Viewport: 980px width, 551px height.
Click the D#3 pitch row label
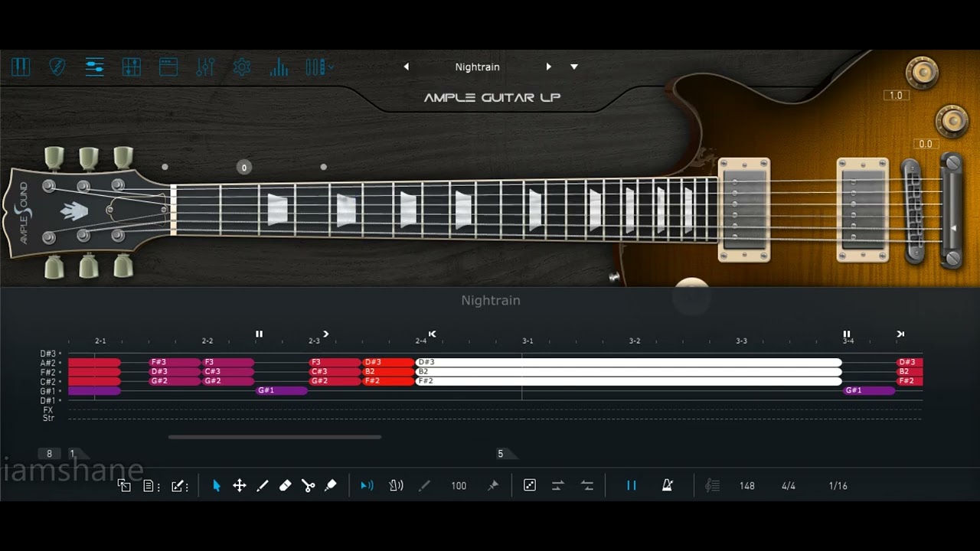click(48, 354)
